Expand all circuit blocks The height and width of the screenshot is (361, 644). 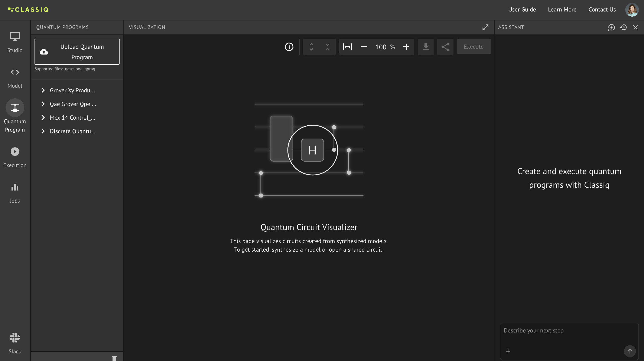pyautogui.click(x=311, y=47)
